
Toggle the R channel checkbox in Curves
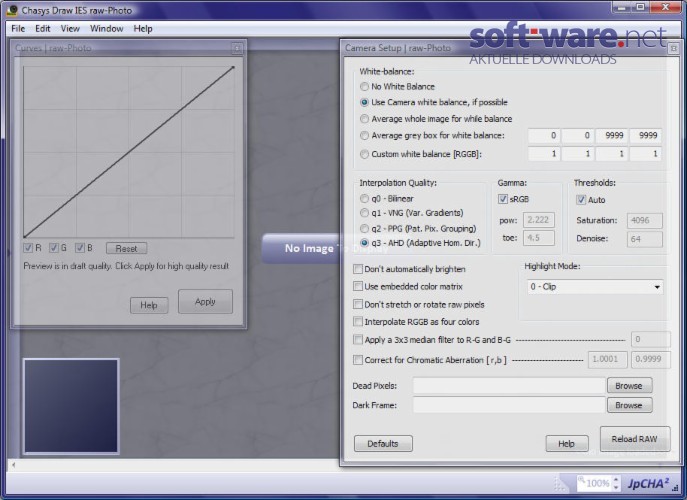(x=28, y=248)
